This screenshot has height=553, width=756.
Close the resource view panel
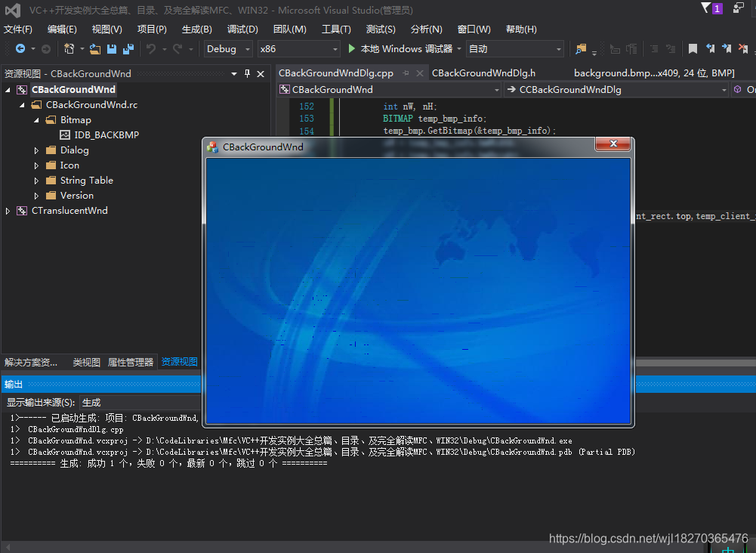pyautogui.click(x=261, y=74)
